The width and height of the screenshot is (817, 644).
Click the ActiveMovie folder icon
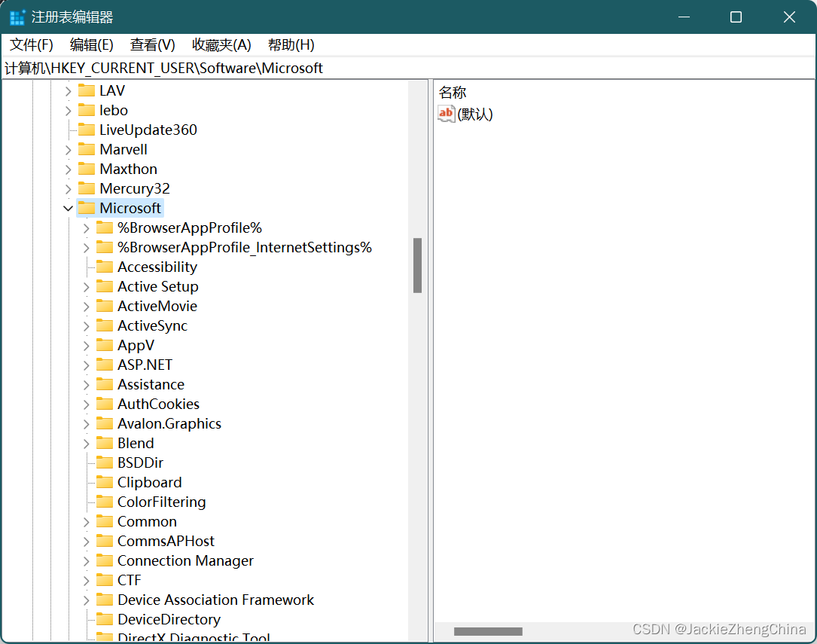tap(105, 306)
